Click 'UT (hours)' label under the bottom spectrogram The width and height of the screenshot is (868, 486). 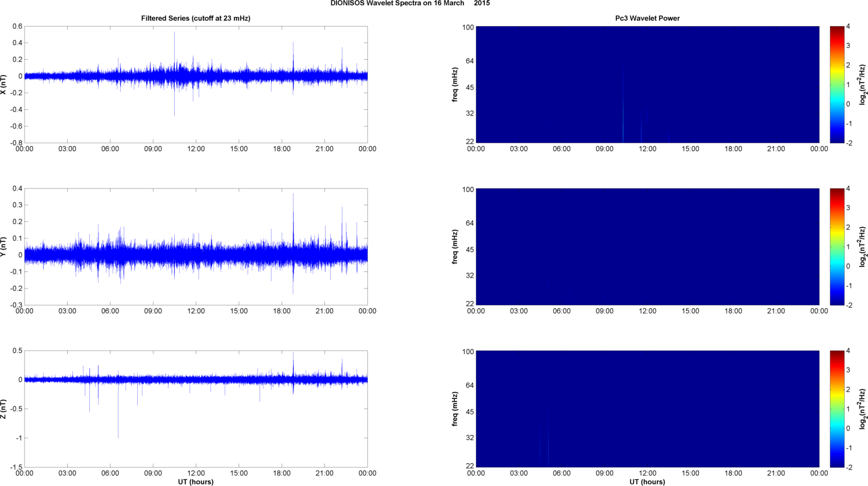tap(647, 482)
